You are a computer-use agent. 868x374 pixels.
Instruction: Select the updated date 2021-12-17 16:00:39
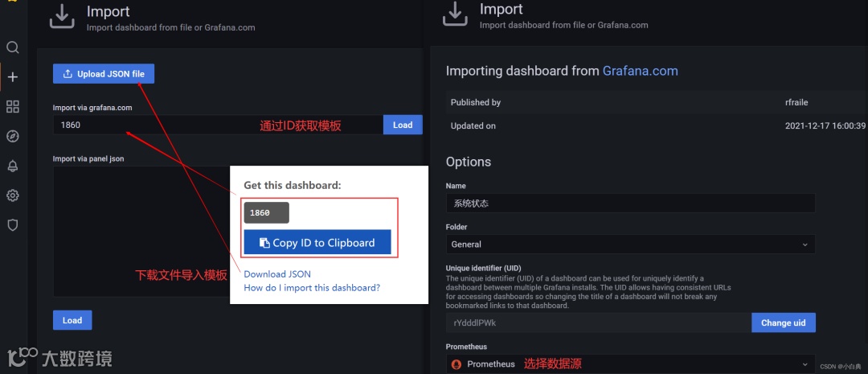point(825,125)
